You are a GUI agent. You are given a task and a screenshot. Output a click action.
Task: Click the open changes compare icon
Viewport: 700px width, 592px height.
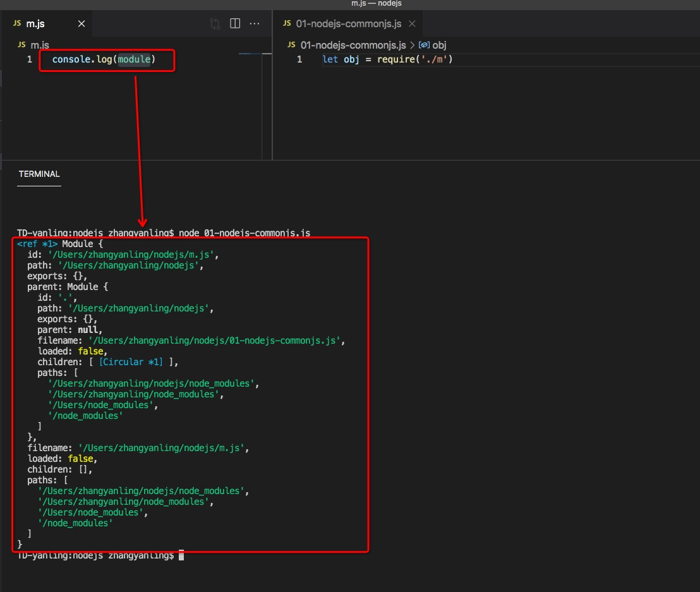point(215,23)
